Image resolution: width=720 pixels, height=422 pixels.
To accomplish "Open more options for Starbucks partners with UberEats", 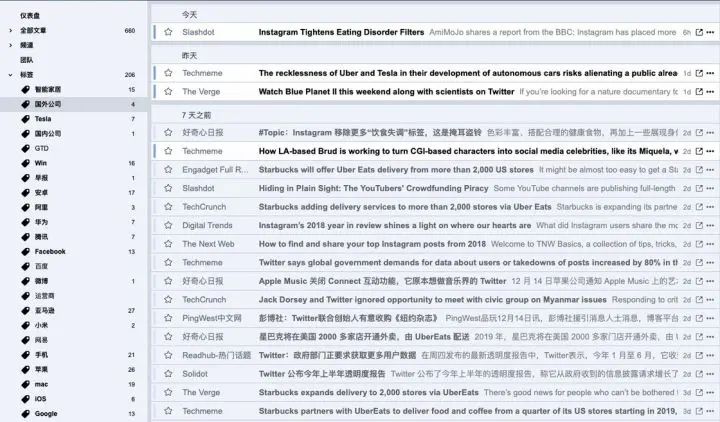I will point(710,411).
